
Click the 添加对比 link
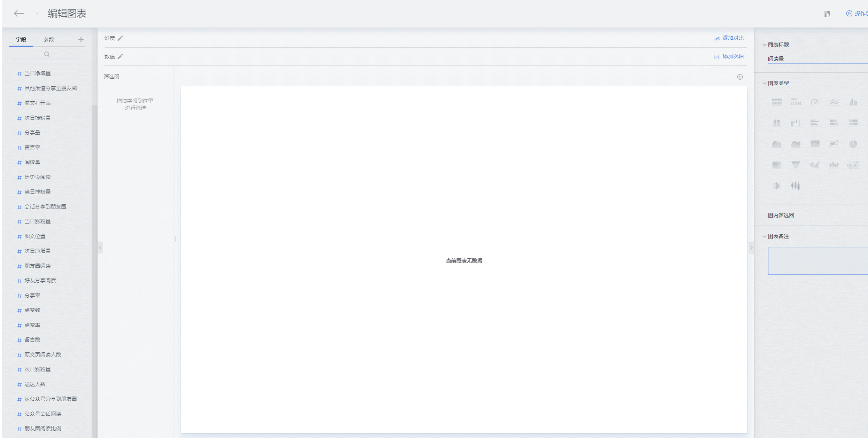[733, 38]
